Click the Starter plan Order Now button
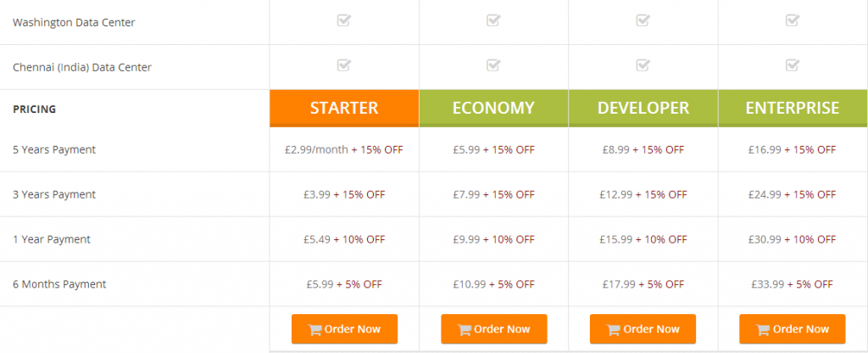The image size is (868, 353). (x=344, y=329)
